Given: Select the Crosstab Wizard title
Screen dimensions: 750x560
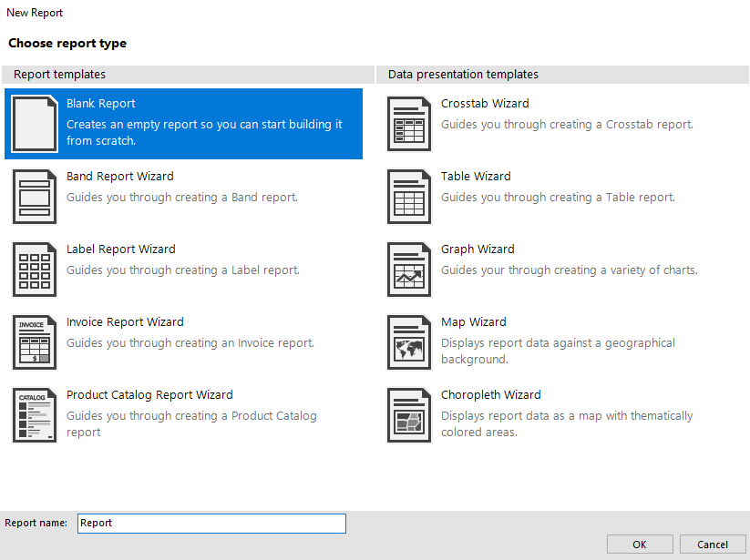Looking at the screenshot, I should click(485, 103).
